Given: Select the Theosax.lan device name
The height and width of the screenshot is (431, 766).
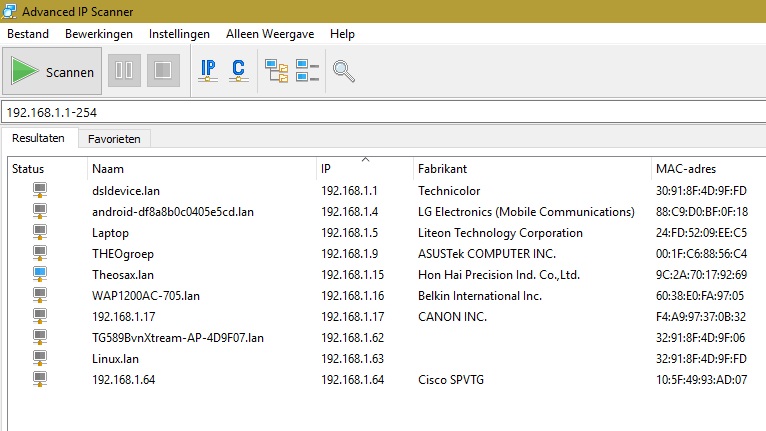Looking at the screenshot, I should 123,275.
